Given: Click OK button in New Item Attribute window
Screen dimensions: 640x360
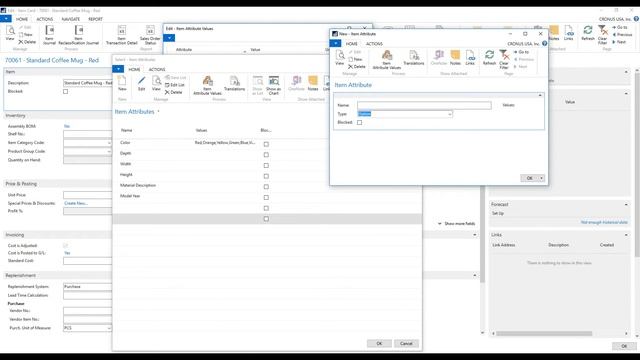Looking at the screenshot, I should pyautogui.click(x=529, y=178).
